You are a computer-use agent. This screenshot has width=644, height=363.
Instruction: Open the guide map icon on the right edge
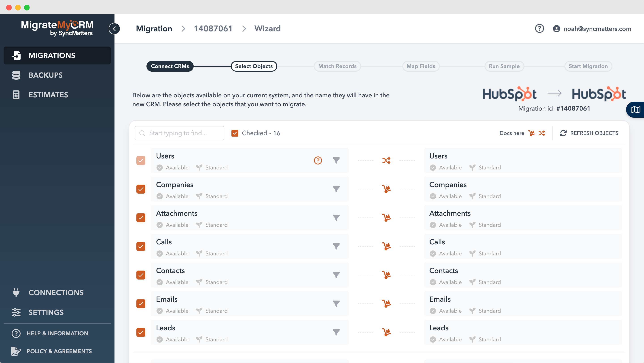(x=636, y=109)
